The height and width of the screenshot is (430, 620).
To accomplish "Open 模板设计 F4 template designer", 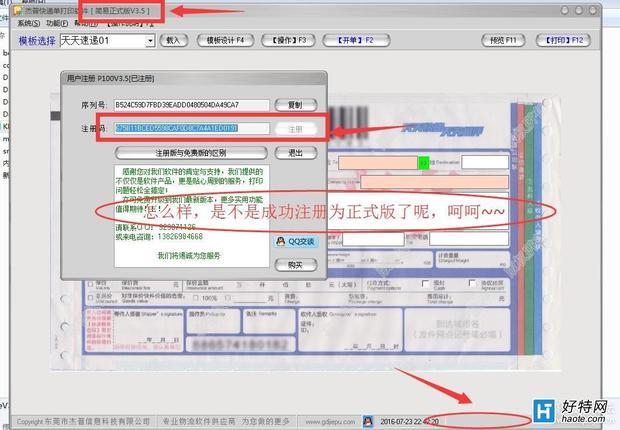I will 225,40.
